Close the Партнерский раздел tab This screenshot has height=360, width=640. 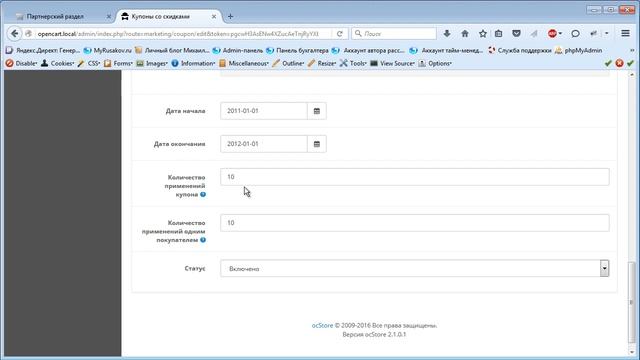click(109, 16)
